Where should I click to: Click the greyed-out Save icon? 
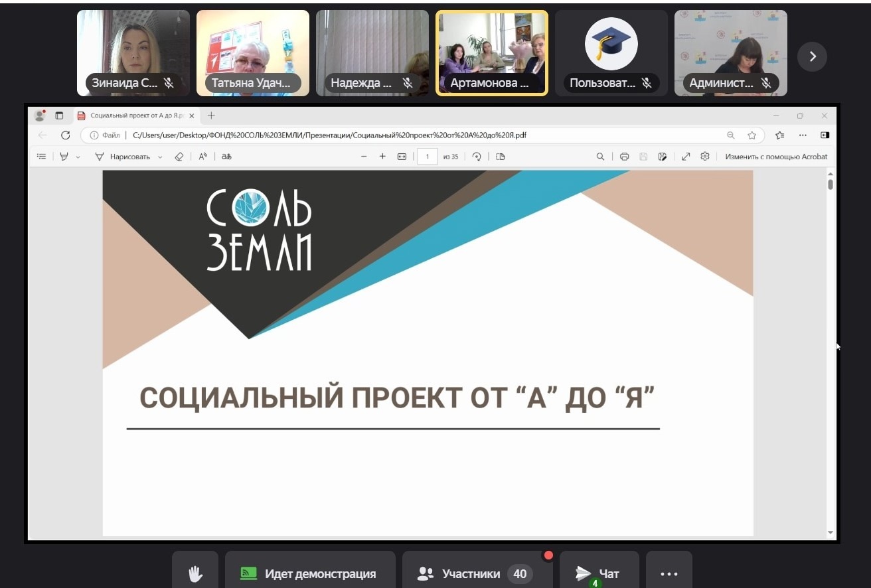pos(643,157)
